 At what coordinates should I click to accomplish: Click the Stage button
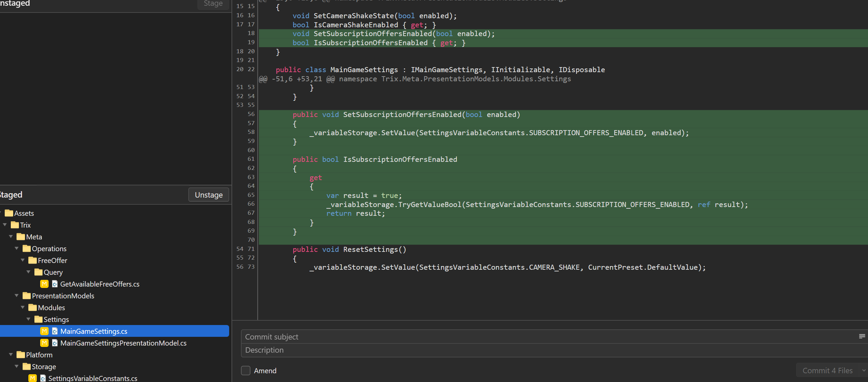[x=213, y=4]
